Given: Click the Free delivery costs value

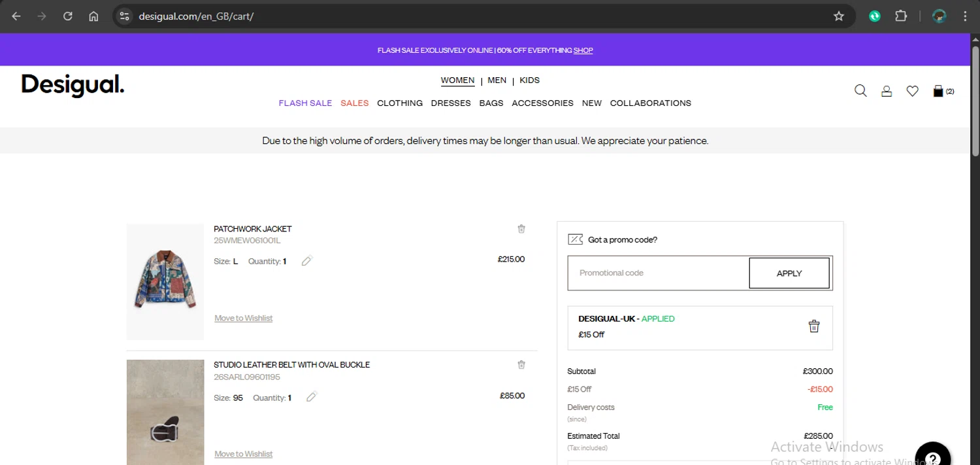Looking at the screenshot, I should point(825,407).
